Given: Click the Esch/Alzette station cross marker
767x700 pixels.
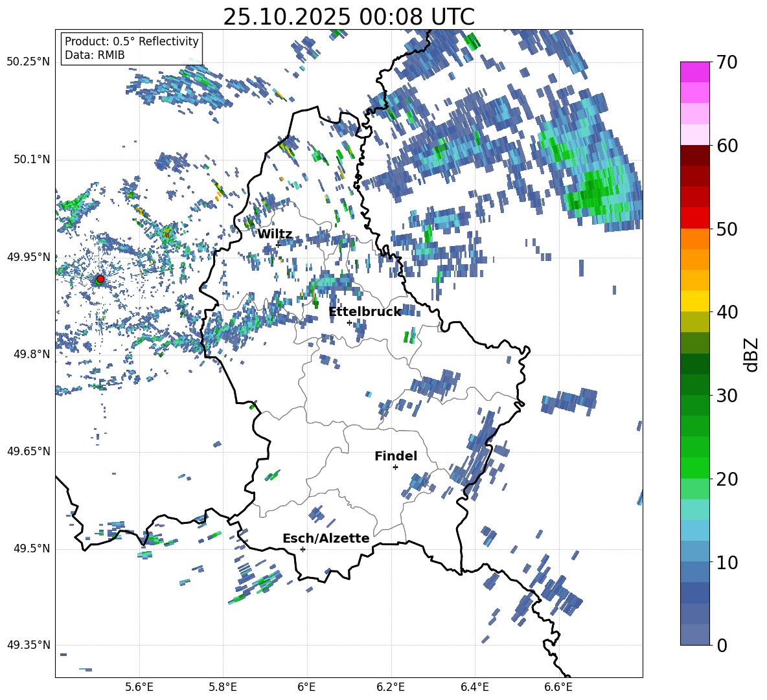Looking at the screenshot, I should coord(303,549).
